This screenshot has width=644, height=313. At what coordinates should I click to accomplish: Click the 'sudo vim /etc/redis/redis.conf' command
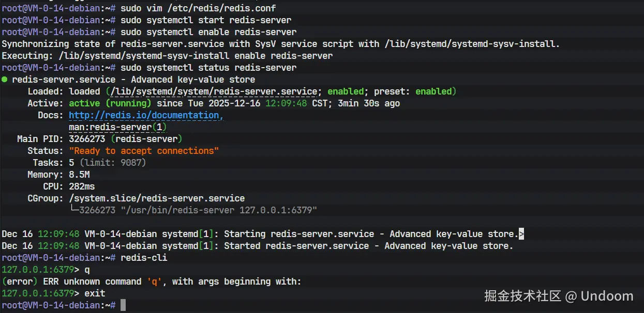(x=198, y=8)
